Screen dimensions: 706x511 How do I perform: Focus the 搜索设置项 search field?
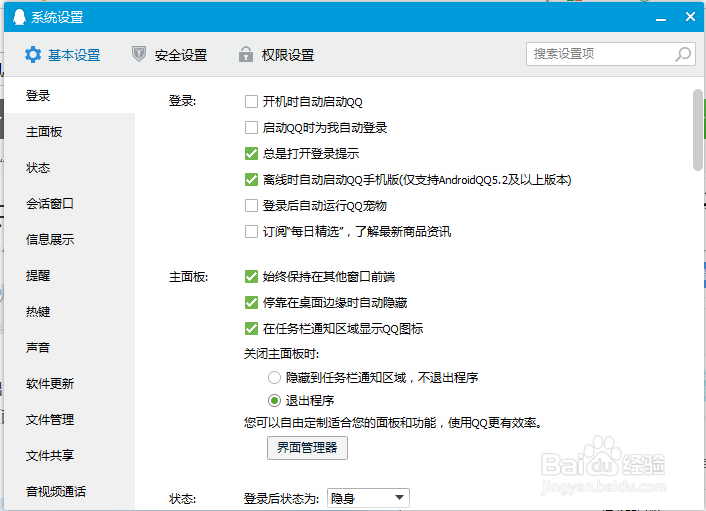point(611,54)
